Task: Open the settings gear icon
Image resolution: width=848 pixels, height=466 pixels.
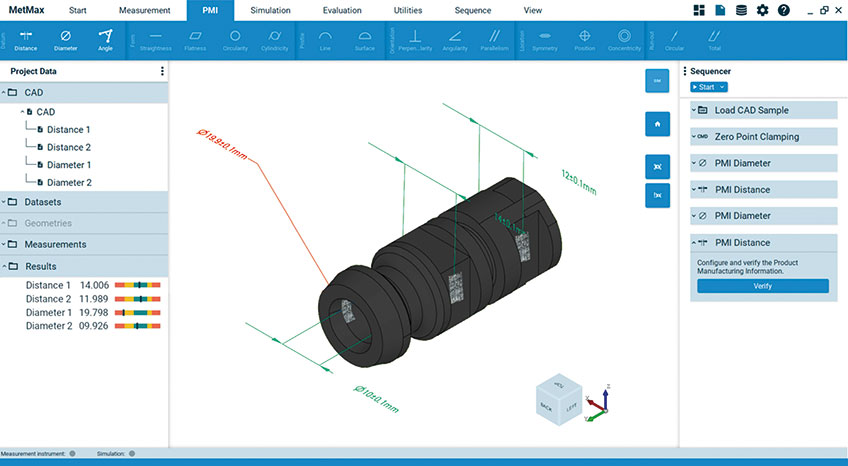Action: [x=763, y=10]
